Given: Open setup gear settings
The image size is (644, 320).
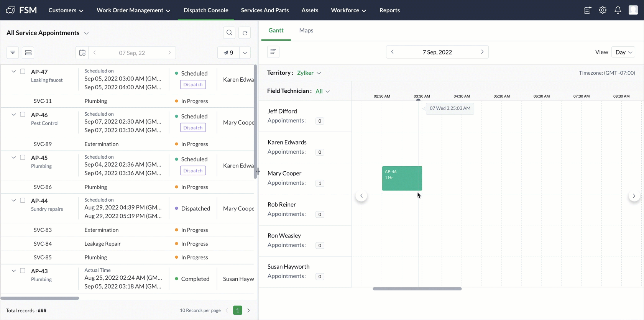Looking at the screenshot, I should pyautogui.click(x=603, y=10).
